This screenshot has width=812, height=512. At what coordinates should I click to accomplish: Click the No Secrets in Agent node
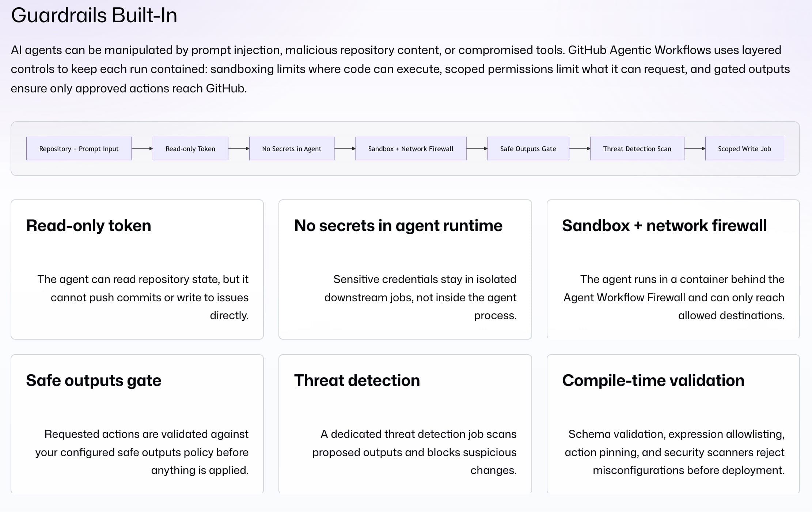tap(292, 149)
